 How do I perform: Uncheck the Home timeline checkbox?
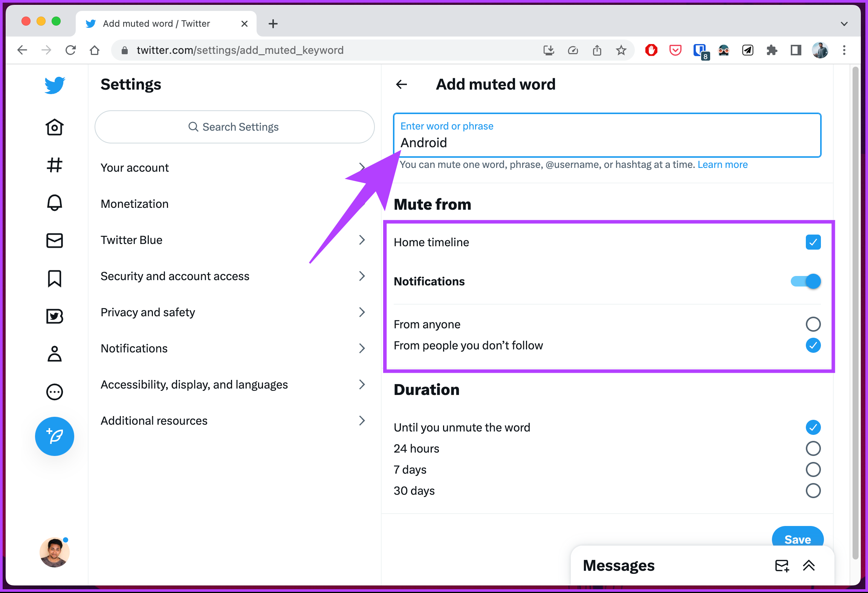click(x=813, y=242)
